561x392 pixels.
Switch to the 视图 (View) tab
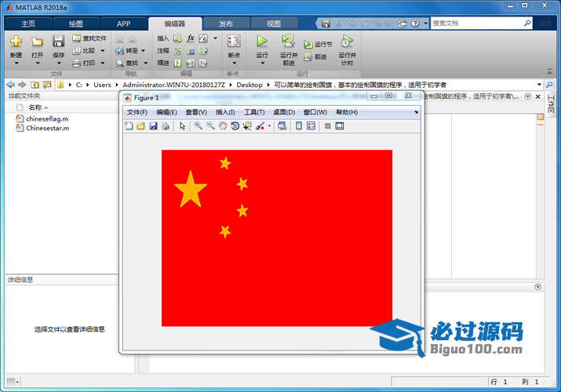pyautogui.click(x=274, y=24)
